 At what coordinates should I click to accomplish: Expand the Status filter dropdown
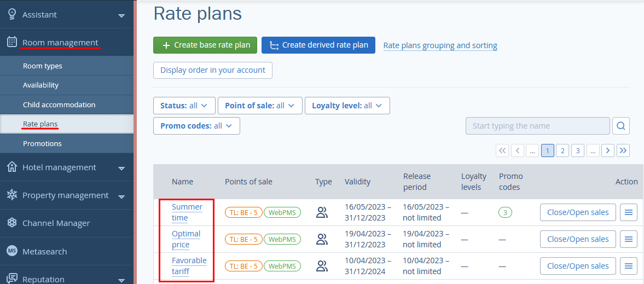click(x=184, y=106)
